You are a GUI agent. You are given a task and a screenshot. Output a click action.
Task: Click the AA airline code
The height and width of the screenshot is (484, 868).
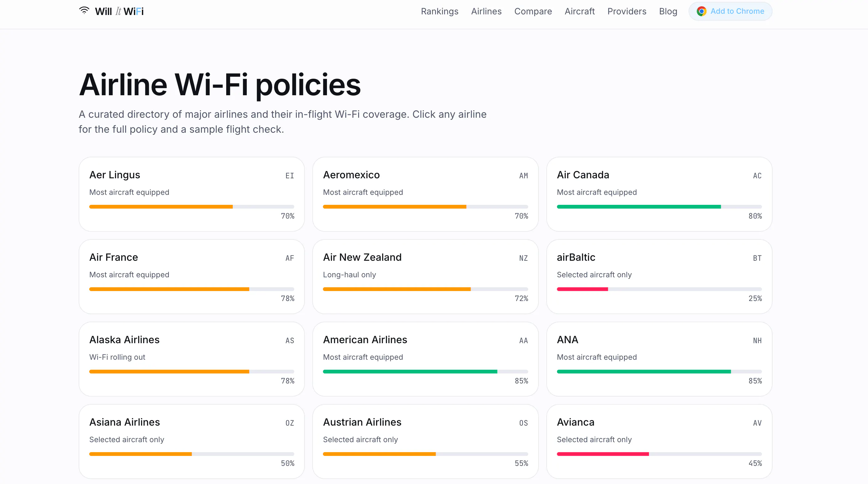(x=524, y=341)
